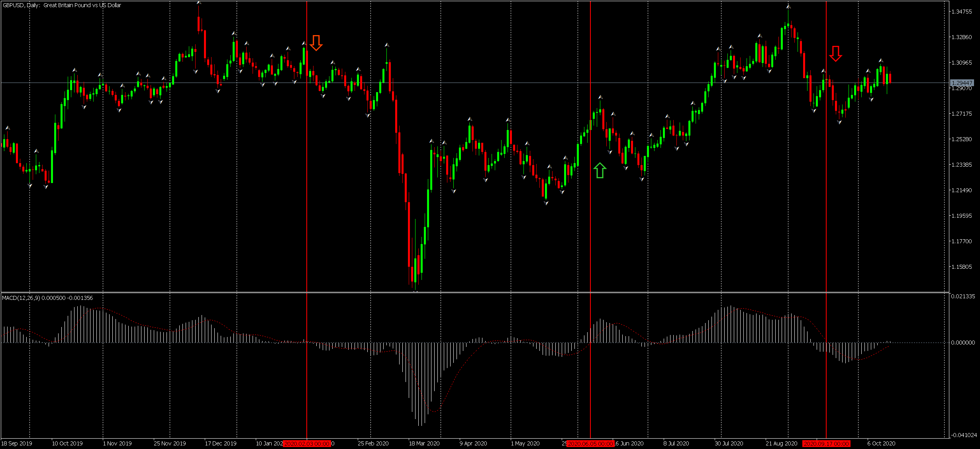
Task: Click the MACD zero level label 0.000000
Action: point(963,343)
